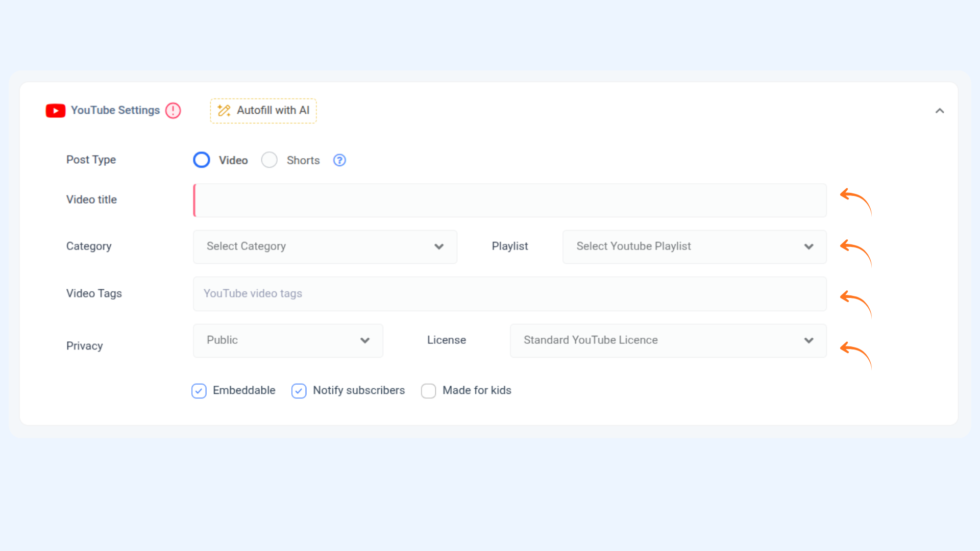Disable the Notify subscribers checkbox
This screenshot has height=551, width=980.
(299, 391)
